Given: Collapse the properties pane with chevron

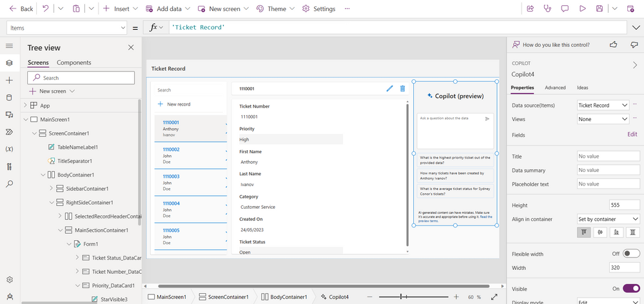Looking at the screenshot, I should coord(635,65).
